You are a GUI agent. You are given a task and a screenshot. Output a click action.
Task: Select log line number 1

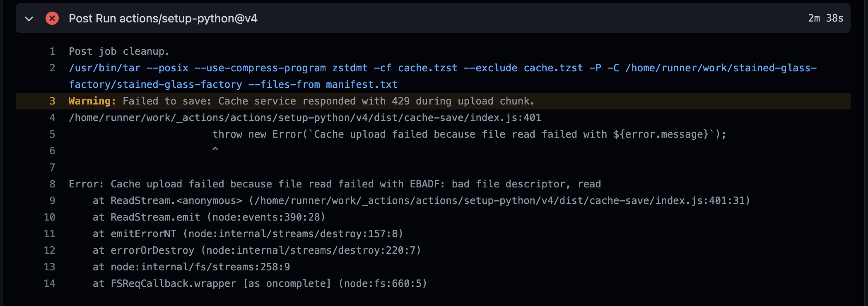[x=52, y=51]
